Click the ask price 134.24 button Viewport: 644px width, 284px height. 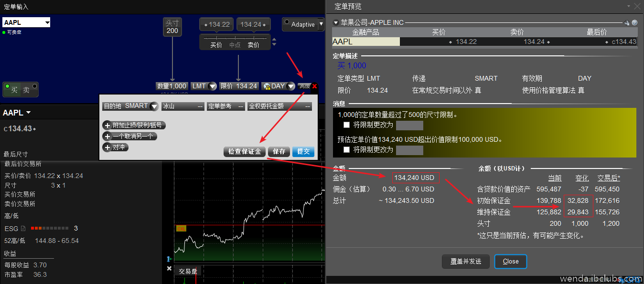coord(253,24)
